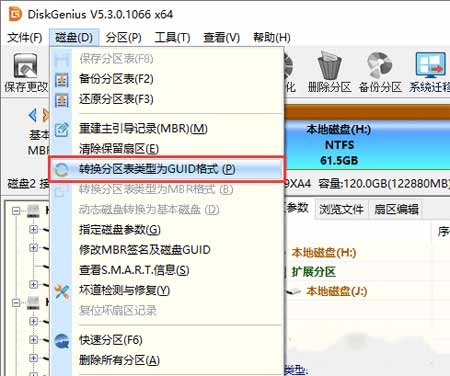This screenshot has width=450, height=376.
Task: Select 修改MBR签名及磁盘GUID entry
Action: [167, 250]
